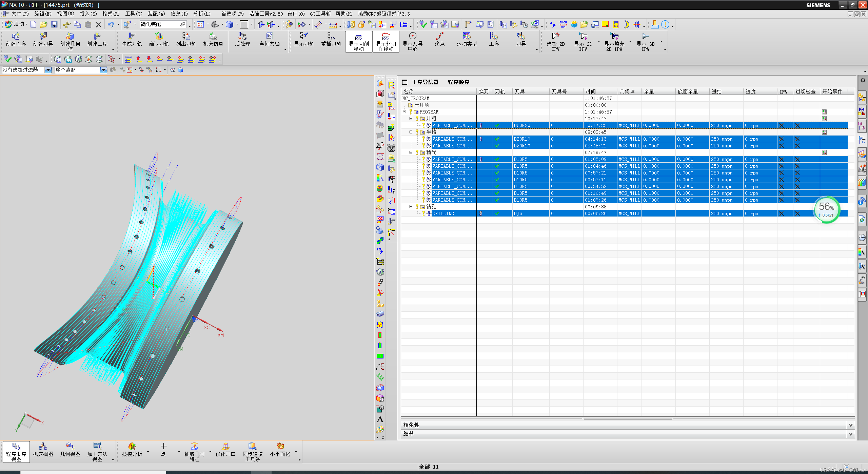Viewport: 868px width, 474px height.
Task: Toggle 显示非切削移动 display option
Action: coord(386,42)
